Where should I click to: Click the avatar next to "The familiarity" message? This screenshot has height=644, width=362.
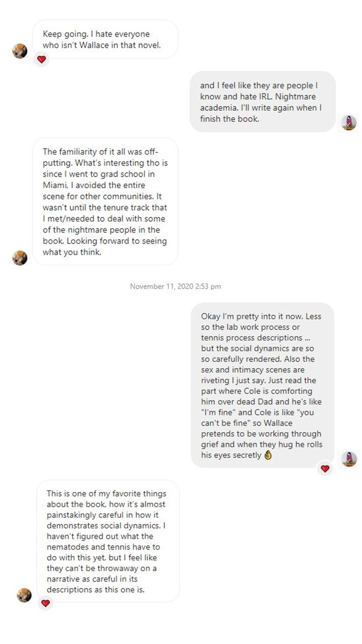20,258
